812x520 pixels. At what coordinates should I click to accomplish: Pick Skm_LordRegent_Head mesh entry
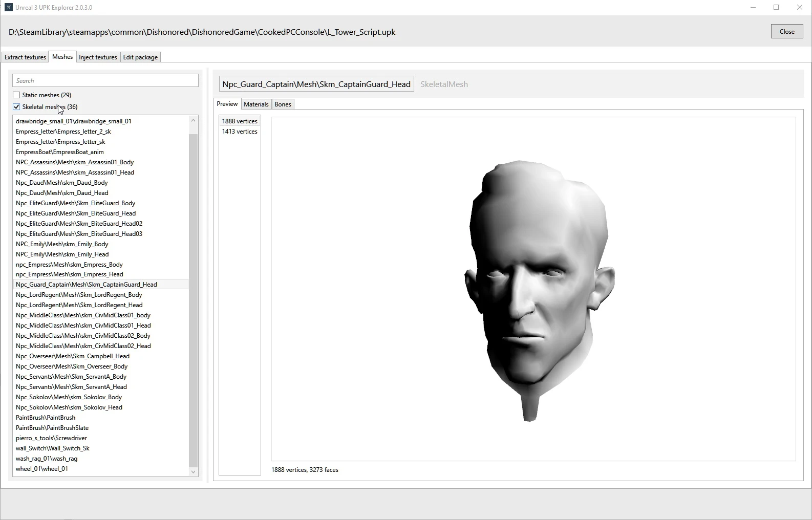(x=79, y=305)
